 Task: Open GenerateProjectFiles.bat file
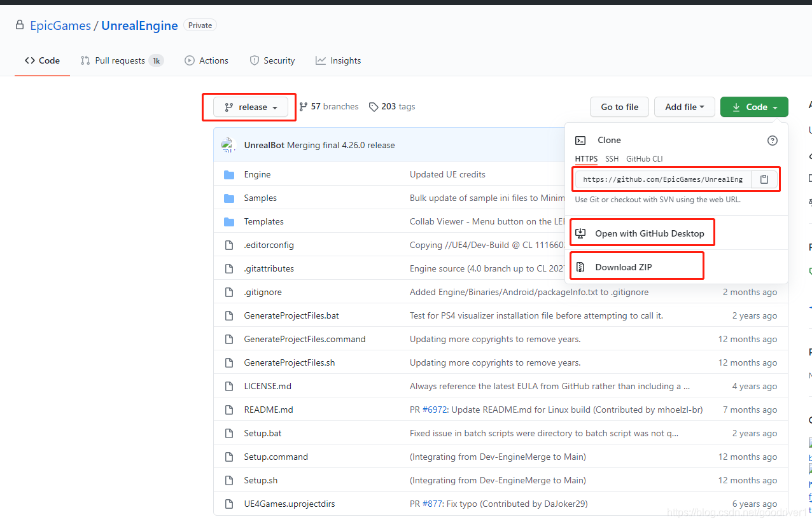(x=291, y=315)
